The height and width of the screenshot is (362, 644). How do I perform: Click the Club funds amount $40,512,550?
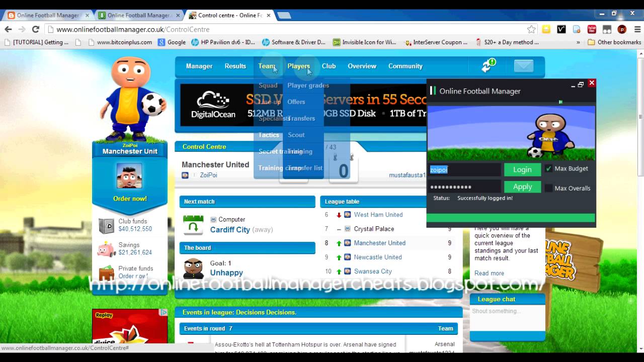tap(135, 229)
